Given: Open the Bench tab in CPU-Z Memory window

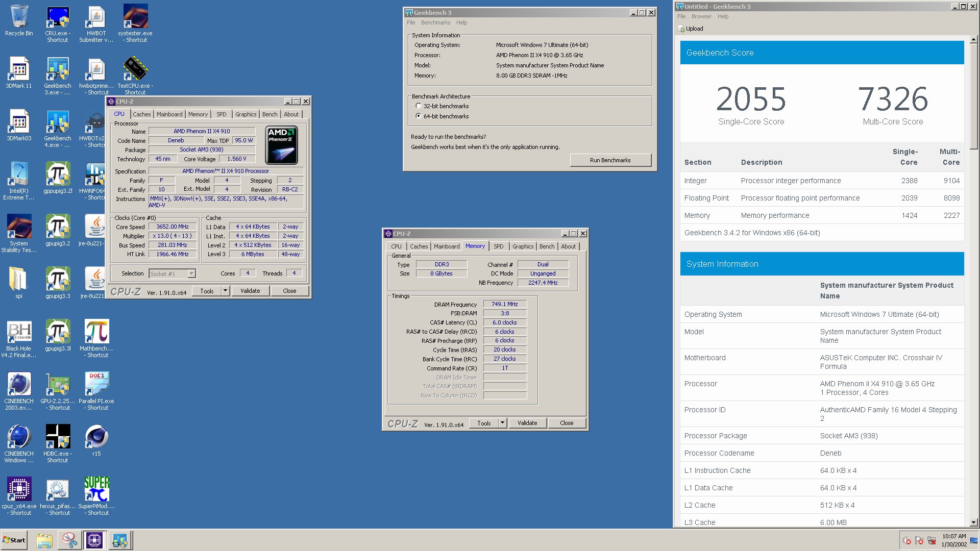Looking at the screenshot, I should 547,246.
